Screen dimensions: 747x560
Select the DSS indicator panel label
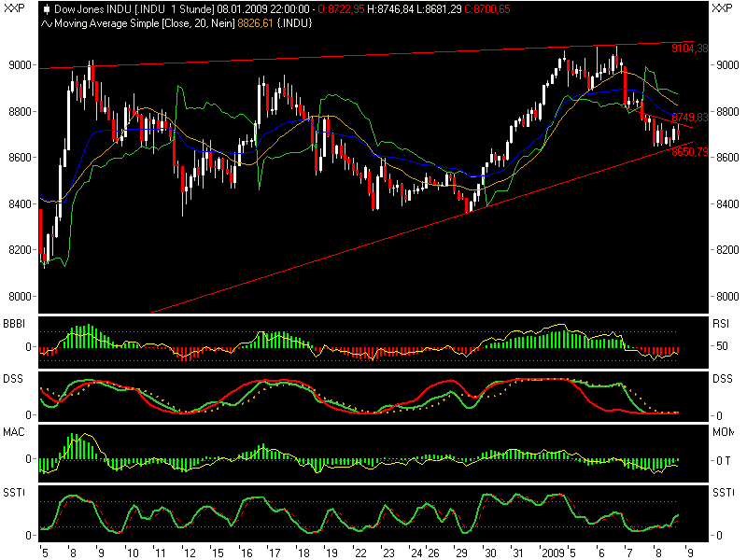pyautogui.click(x=13, y=377)
